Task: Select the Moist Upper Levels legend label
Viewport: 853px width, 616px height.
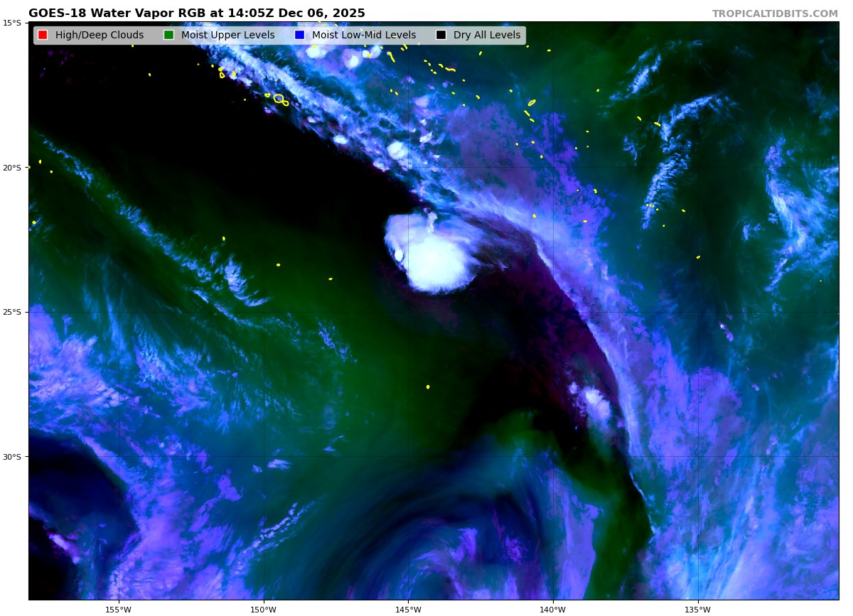Action: (x=227, y=36)
